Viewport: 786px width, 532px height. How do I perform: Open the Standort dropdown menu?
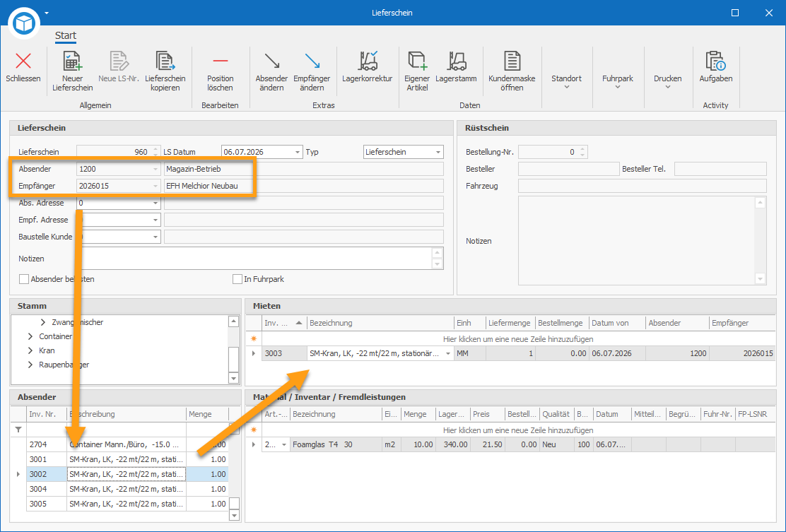566,83
